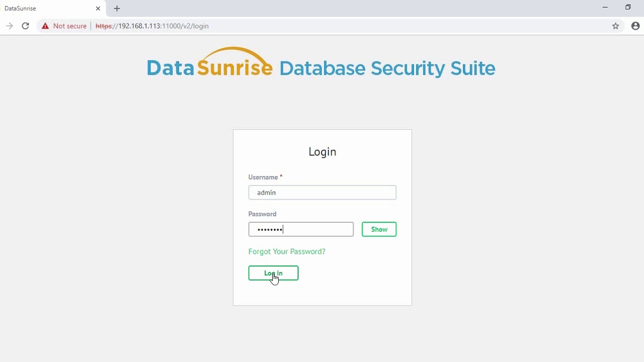This screenshot has height=362, width=644.
Task: Click the Login heading text
Action: [322, 152]
